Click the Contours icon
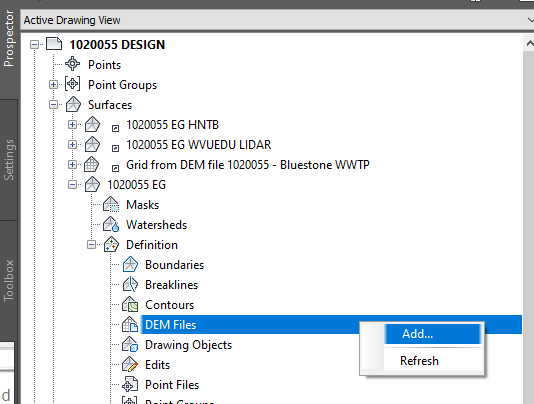 pos(130,305)
